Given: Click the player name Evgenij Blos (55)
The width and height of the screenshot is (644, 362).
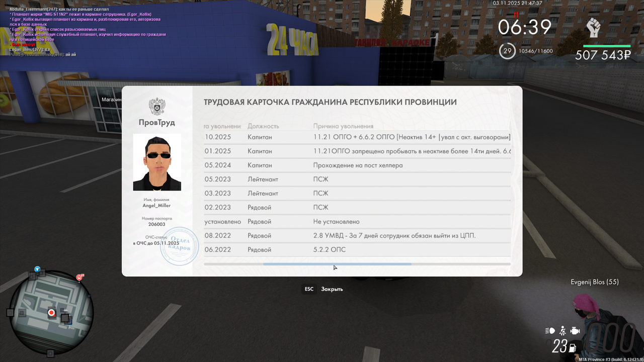Looking at the screenshot, I should [595, 282].
